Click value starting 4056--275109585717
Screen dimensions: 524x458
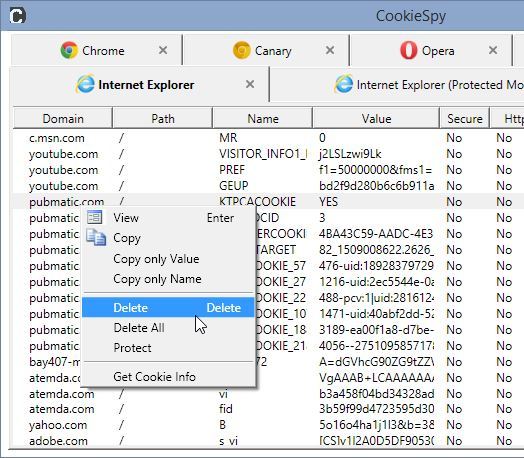pyautogui.click(x=377, y=345)
